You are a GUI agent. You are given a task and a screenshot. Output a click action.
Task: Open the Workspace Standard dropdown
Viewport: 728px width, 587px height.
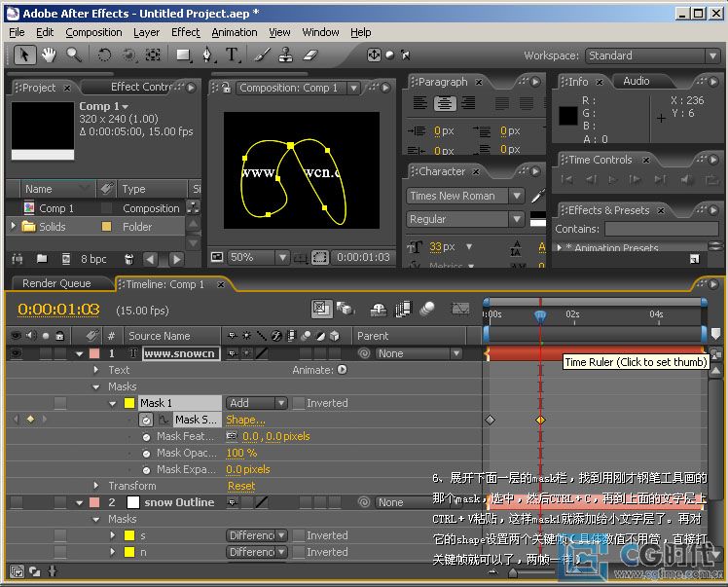click(x=653, y=55)
